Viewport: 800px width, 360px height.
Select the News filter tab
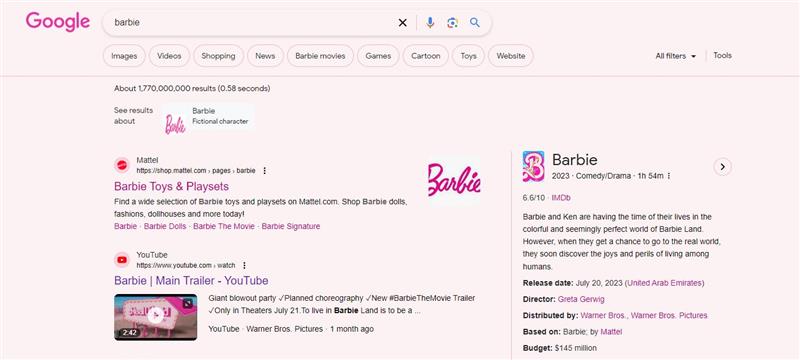coord(265,56)
